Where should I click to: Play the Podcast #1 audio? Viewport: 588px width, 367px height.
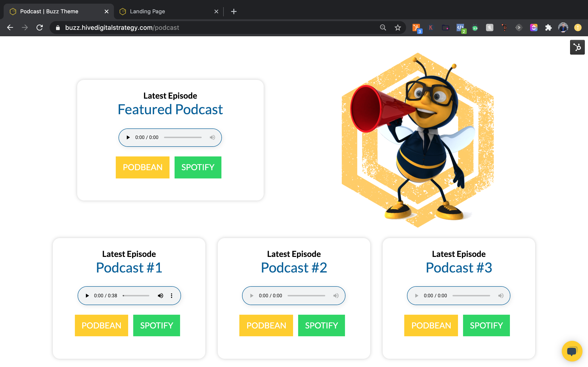(x=87, y=296)
